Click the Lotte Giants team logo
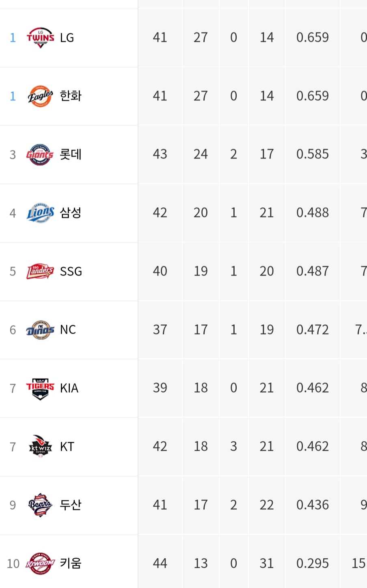Image resolution: width=367 pixels, height=588 pixels. coord(40,154)
